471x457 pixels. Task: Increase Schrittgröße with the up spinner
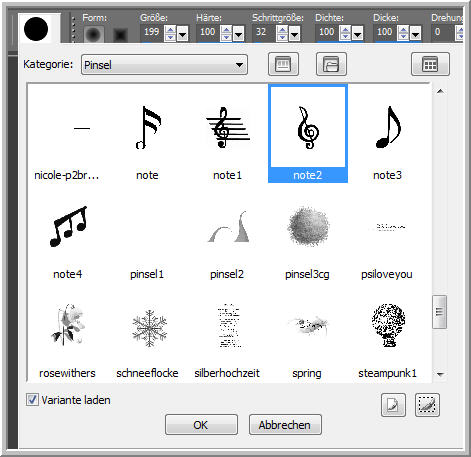282,30
